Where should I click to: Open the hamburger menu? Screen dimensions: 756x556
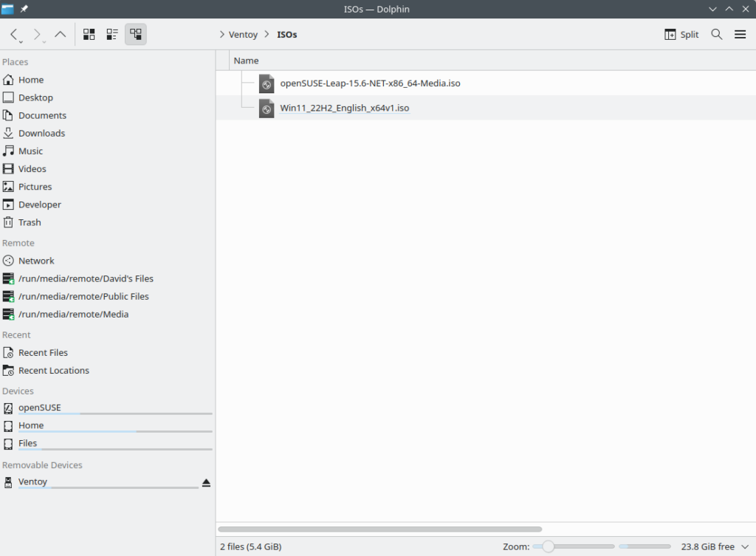click(740, 34)
